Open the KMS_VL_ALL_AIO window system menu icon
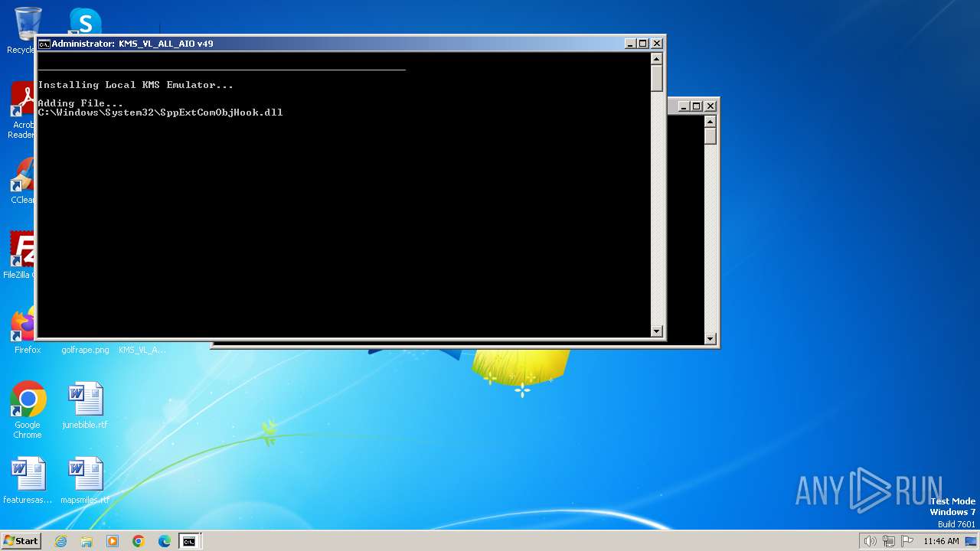 pos(44,44)
